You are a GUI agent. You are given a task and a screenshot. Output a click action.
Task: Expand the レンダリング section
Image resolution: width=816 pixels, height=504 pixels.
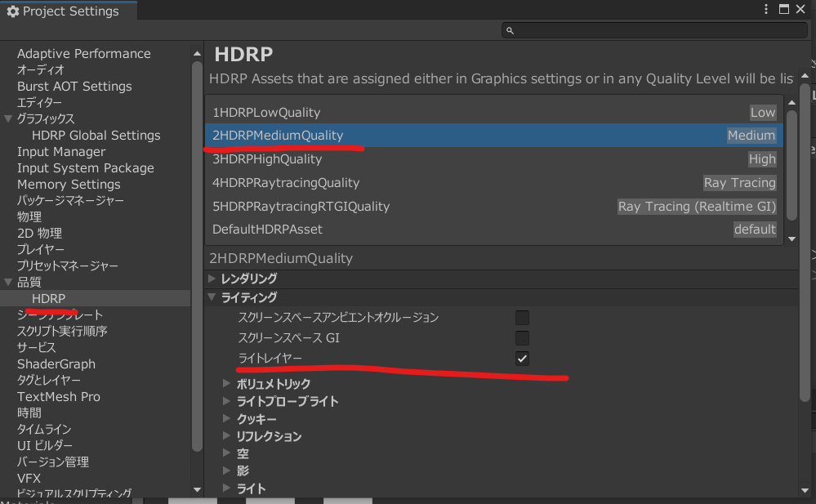coord(213,279)
